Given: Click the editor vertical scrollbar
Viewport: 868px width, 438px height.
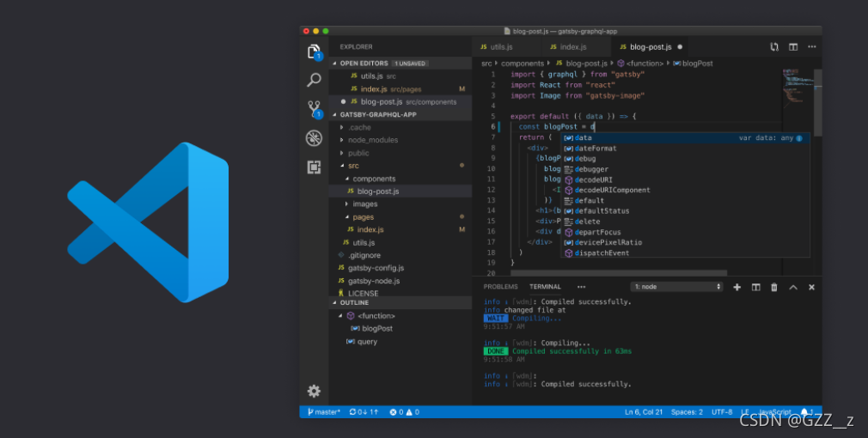Looking at the screenshot, I should point(817,102).
